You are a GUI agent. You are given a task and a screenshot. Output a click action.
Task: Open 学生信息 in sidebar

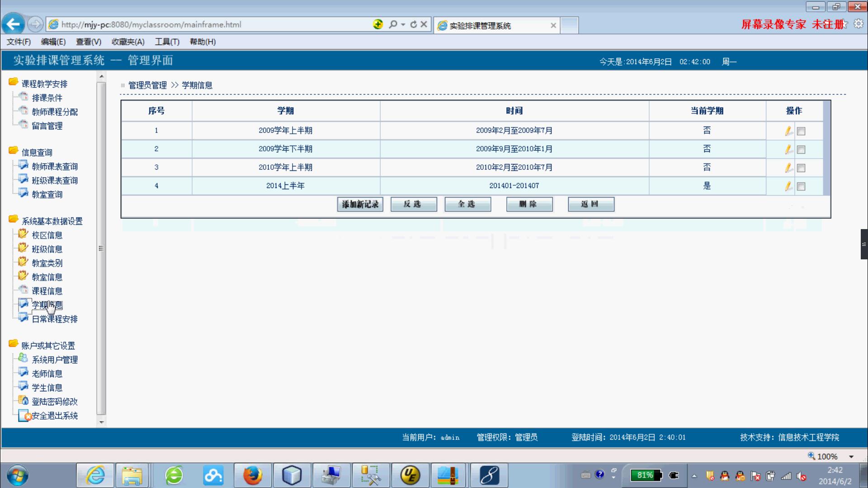tap(47, 388)
